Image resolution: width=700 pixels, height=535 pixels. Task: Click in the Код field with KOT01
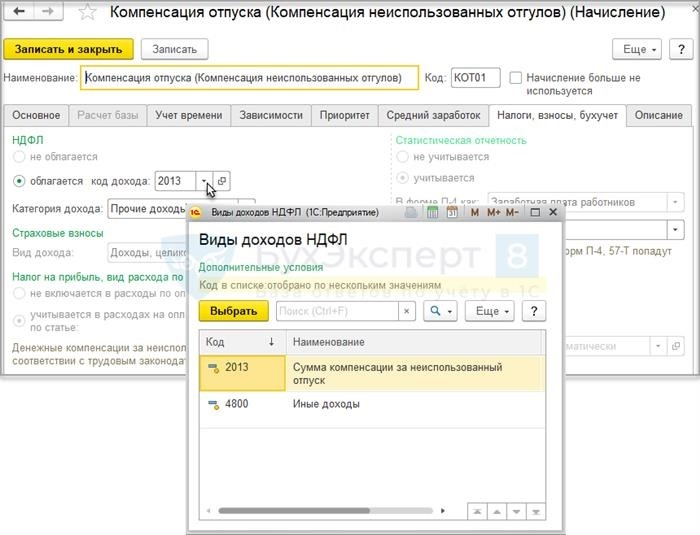475,78
